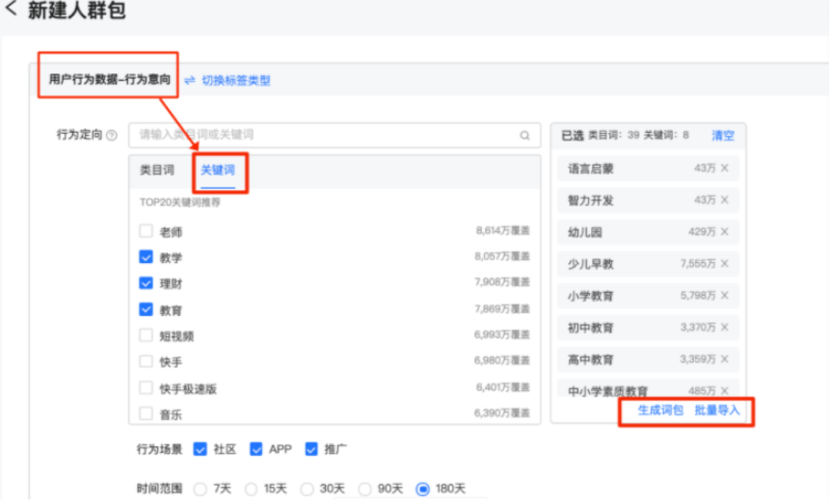
Task: Switch to the 类目词 tab
Action: (x=157, y=171)
